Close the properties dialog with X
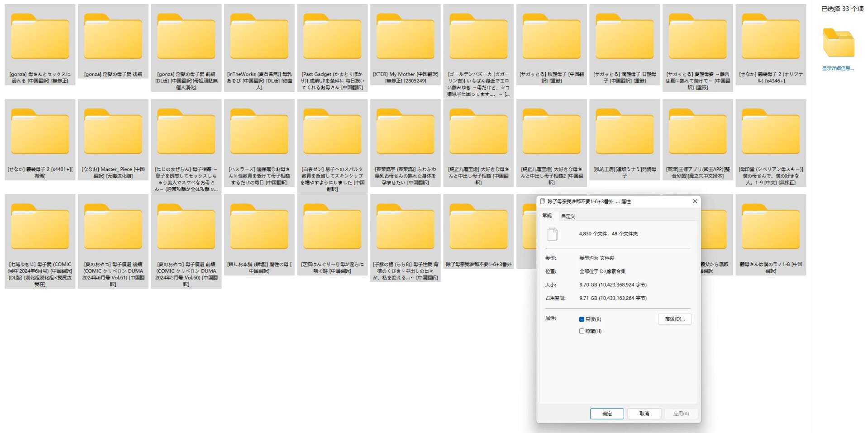The height and width of the screenshot is (433, 868). 695,201
